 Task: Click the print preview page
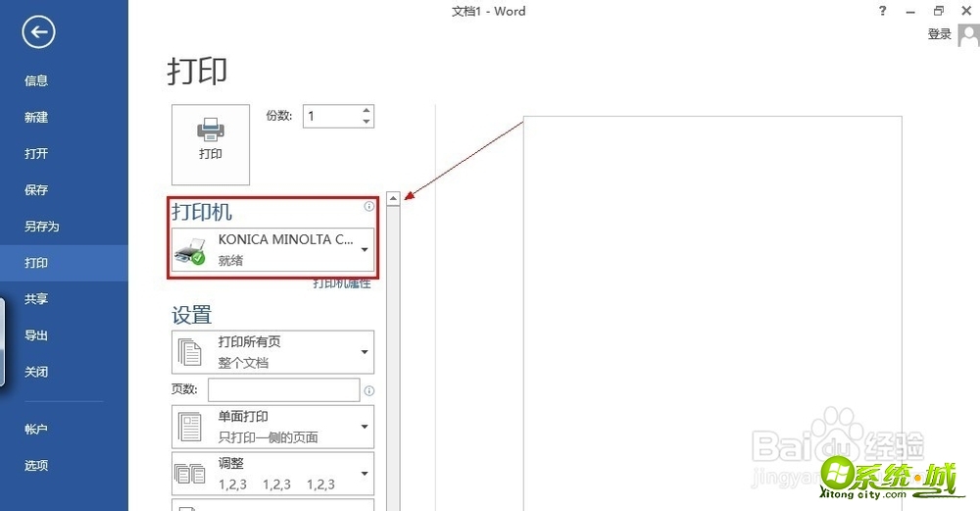click(712, 313)
